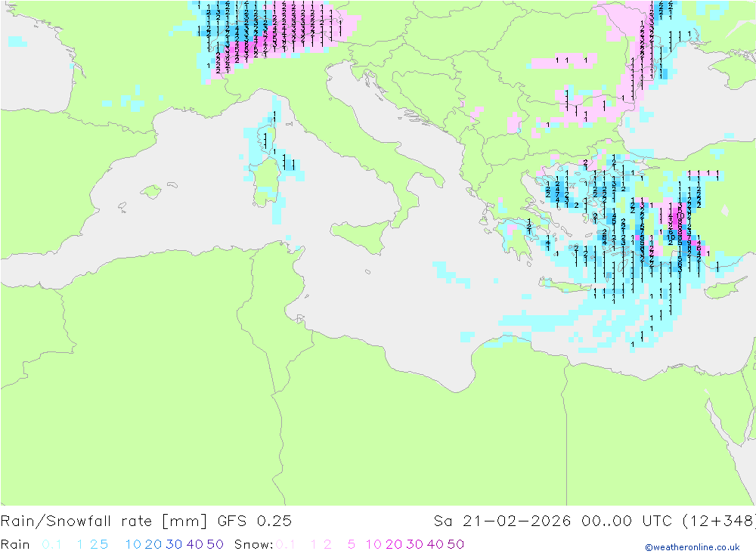
Task: Click the weatheronline.co.uk copyright link
Action: (x=692, y=547)
